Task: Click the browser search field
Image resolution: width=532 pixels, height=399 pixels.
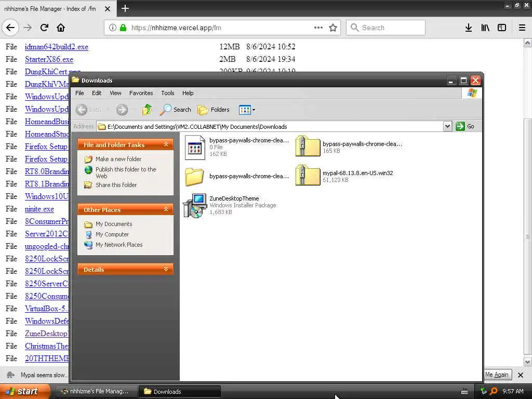Action: tap(385, 28)
